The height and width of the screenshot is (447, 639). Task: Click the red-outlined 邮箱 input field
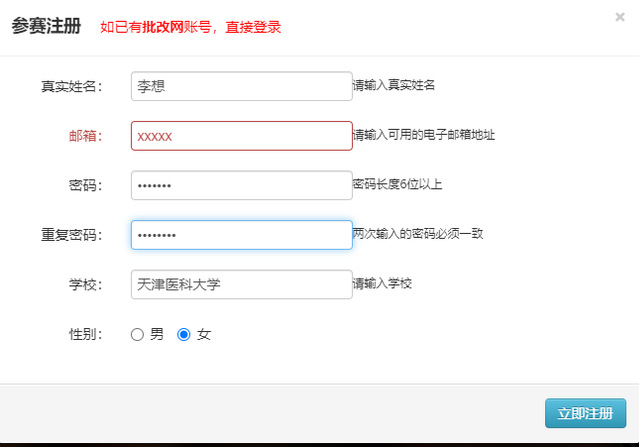tap(242, 136)
